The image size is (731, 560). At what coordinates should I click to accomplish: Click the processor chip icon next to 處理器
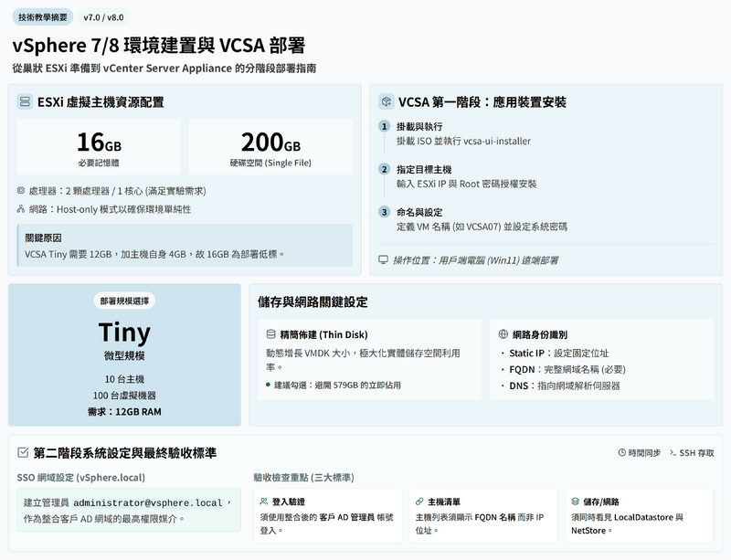pos(21,191)
